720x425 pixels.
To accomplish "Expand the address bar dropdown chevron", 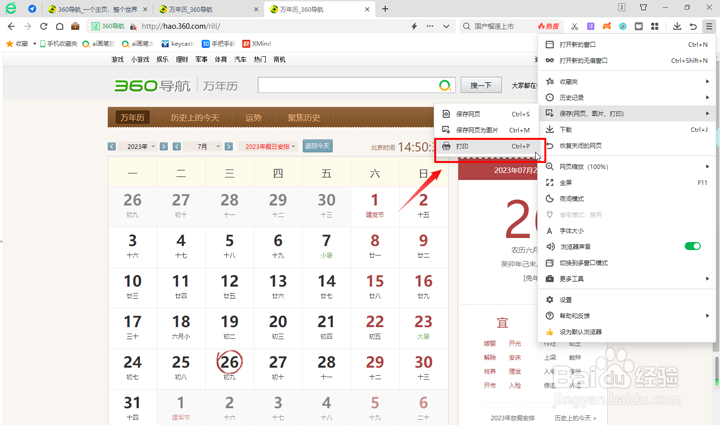I will pyautogui.click(x=446, y=26).
